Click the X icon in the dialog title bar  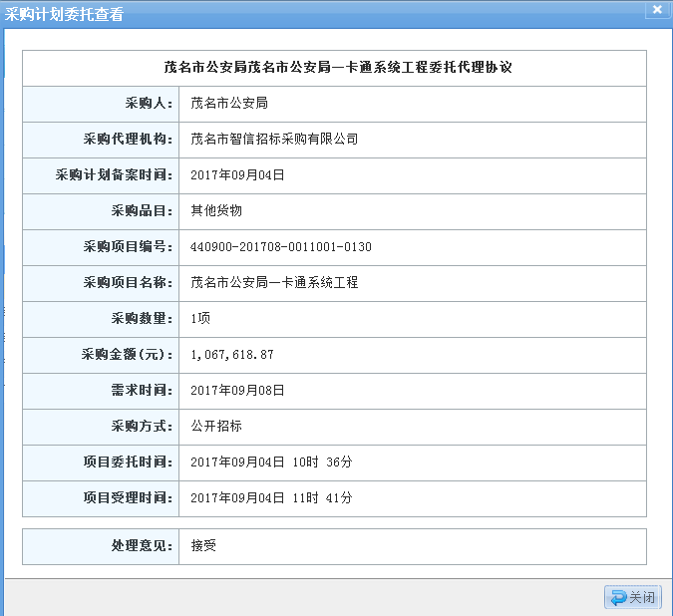pyautogui.click(x=657, y=11)
